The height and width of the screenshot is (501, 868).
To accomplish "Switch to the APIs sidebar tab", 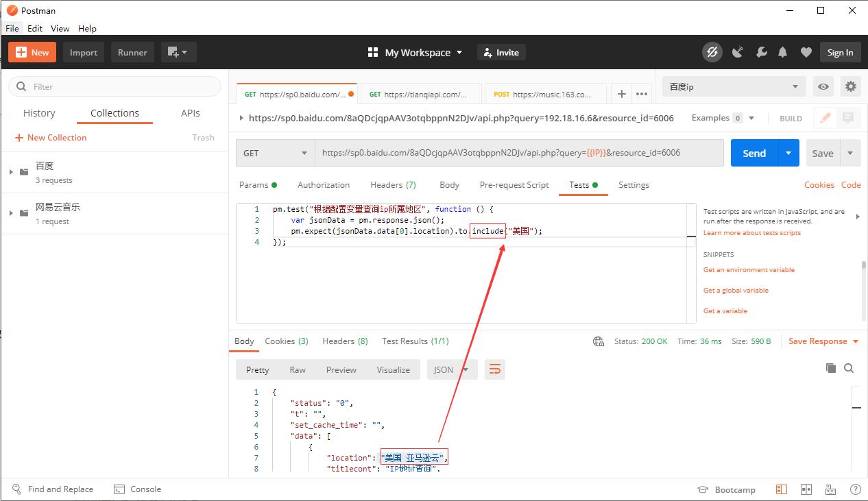I will 191,113.
